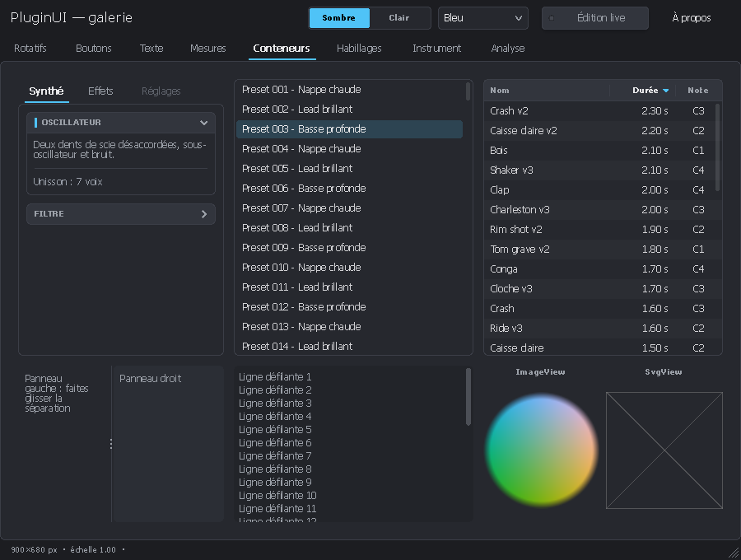Choose "Preset 008 - Lead brillant"
The image size is (741, 560).
point(349,228)
